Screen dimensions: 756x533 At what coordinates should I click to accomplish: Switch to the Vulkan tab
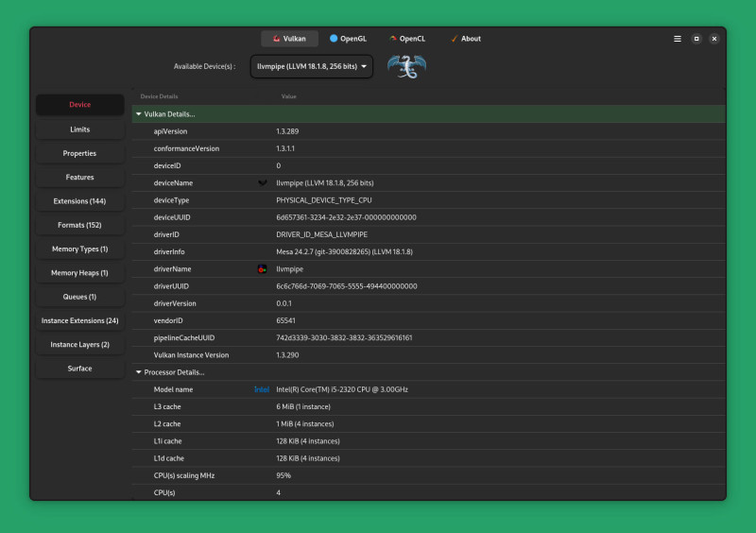coord(289,39)
